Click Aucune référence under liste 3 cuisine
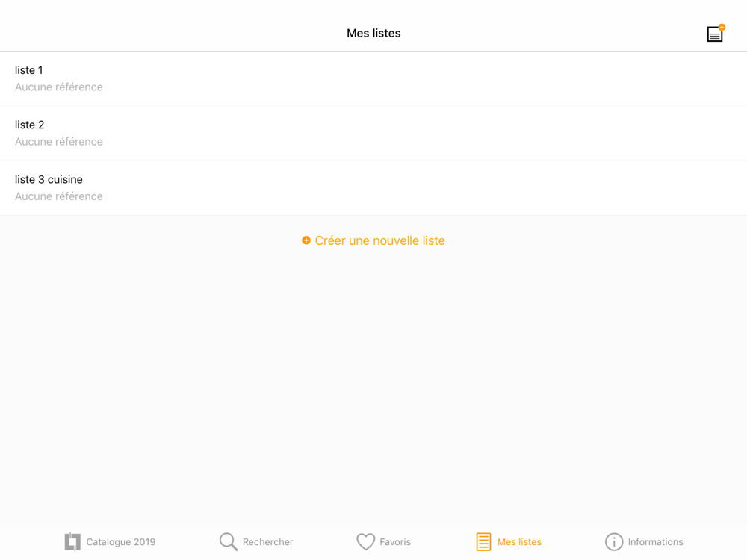 pyautogui.click(x=58, y=196)
